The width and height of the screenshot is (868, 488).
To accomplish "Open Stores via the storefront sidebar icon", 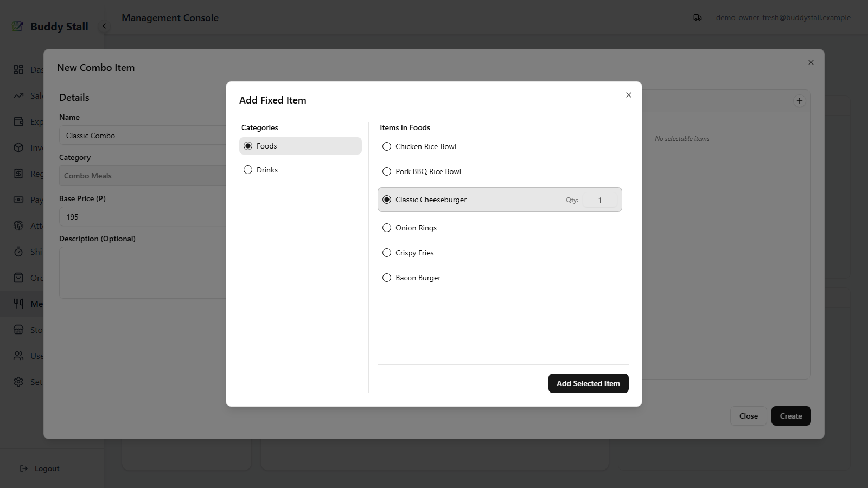I will coord(18,330).
